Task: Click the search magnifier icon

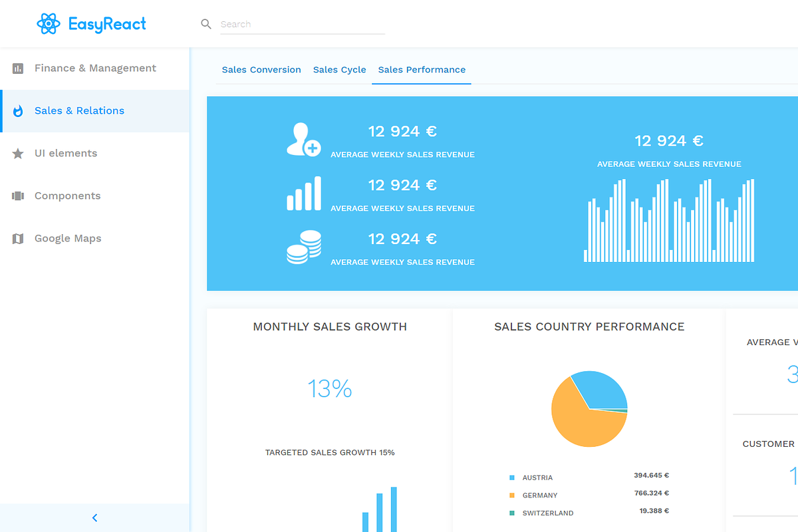Action: 206,24
